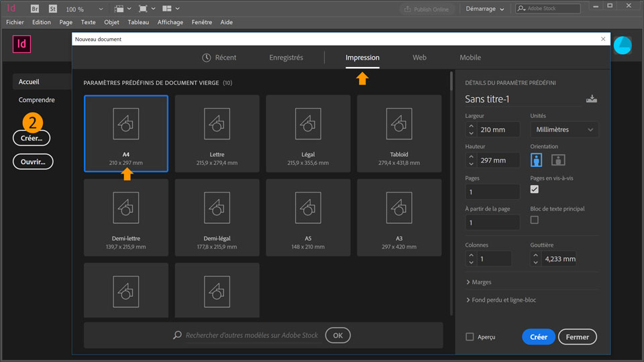Click the Ouvrir... button on the home screen
The image size is (644, 362).
pyautogui.click(x=33, y=162)
